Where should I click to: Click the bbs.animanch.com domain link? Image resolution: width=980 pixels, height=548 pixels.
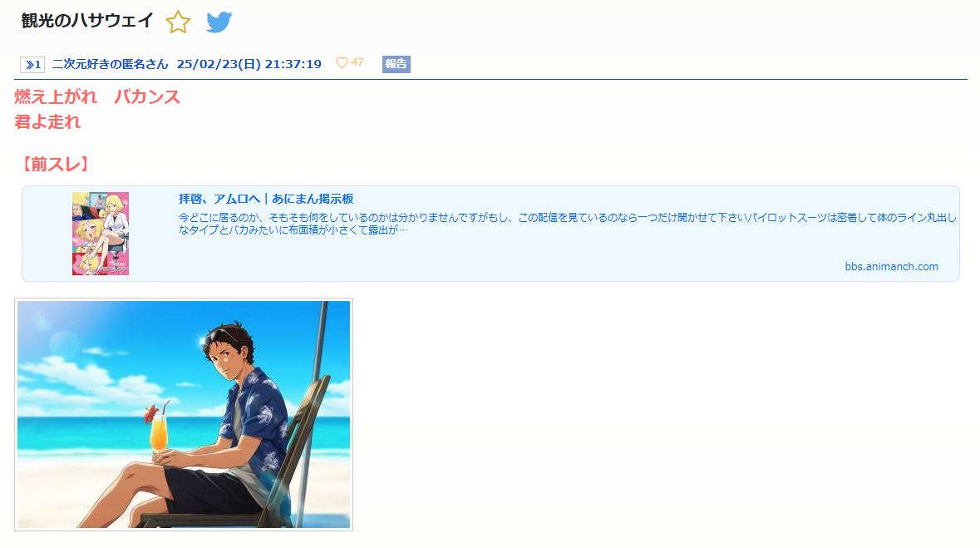(891, 266)
